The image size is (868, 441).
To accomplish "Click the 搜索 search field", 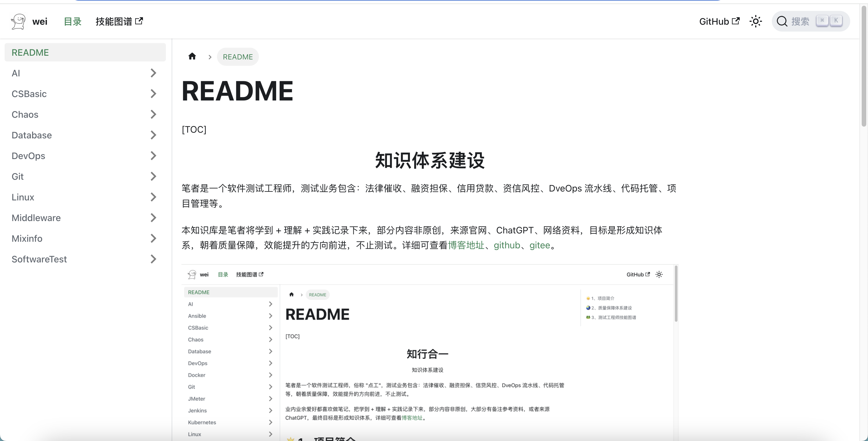I will (x=811, y=22).
